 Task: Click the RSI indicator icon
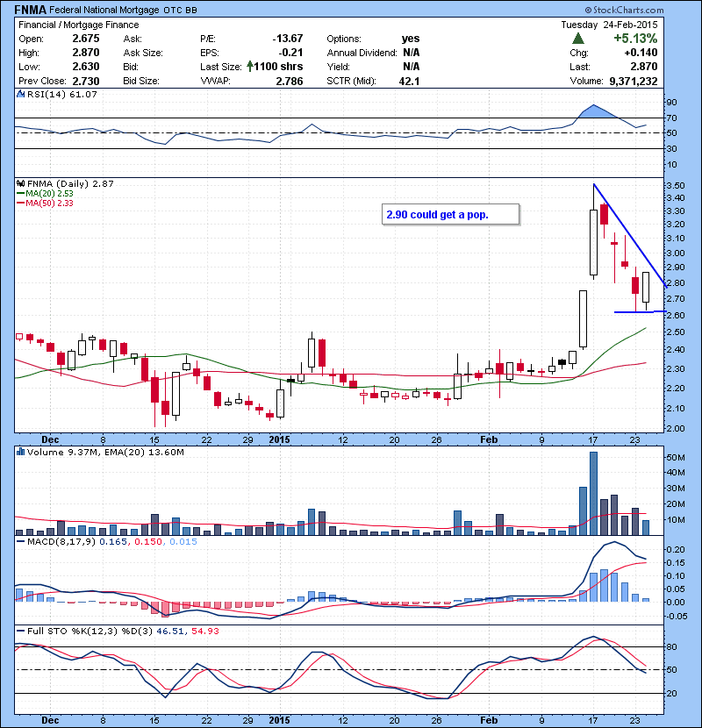(x=20, y=94)
